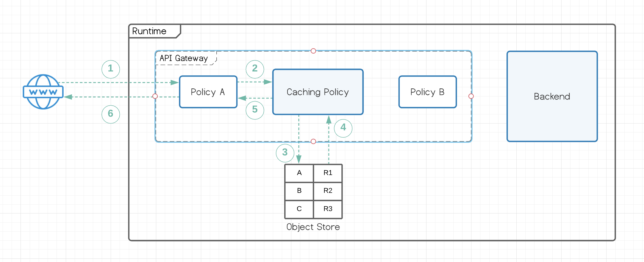Click the Runtime frame label
The width and height of the screenshot is (644, 262).
[x=149, y=31]
